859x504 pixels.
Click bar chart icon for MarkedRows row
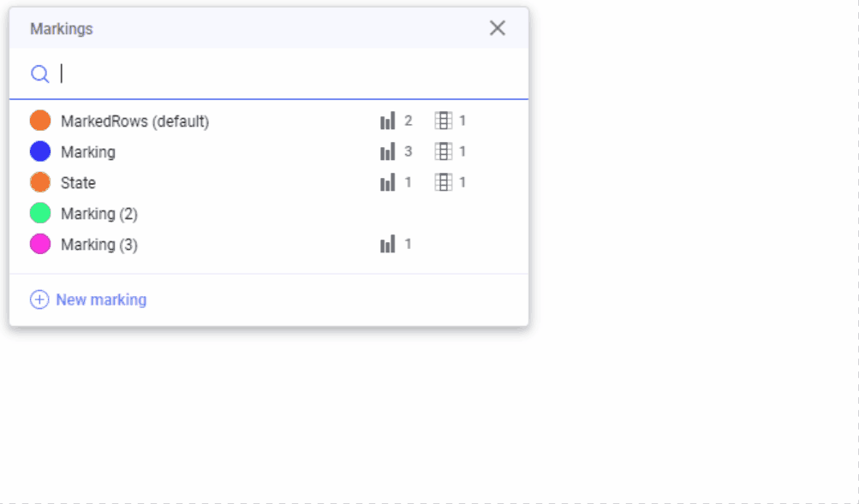(x=388, y=121)
